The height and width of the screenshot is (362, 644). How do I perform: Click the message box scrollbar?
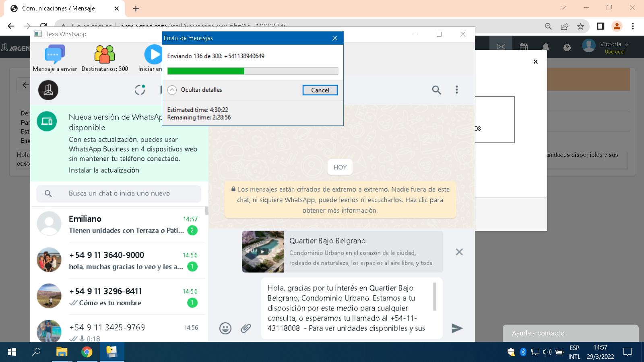tap(435, 296)
